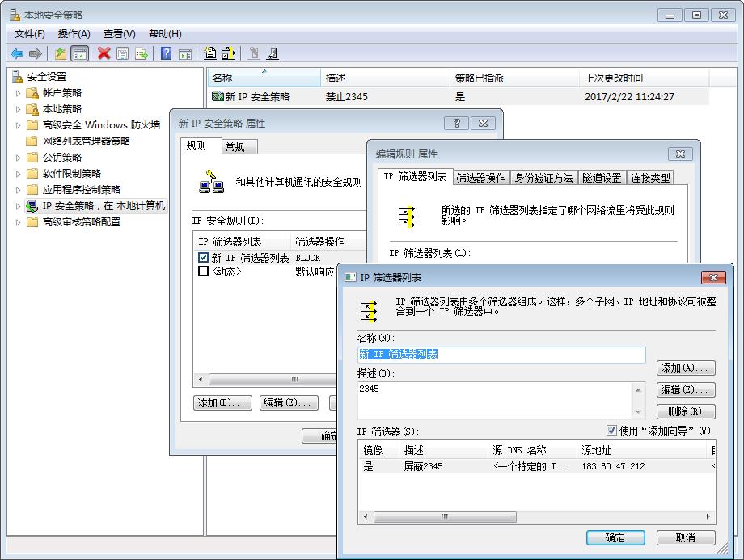Expand the 帐户策略 tree node
744x560 pixels.
[x=19, y=92]
